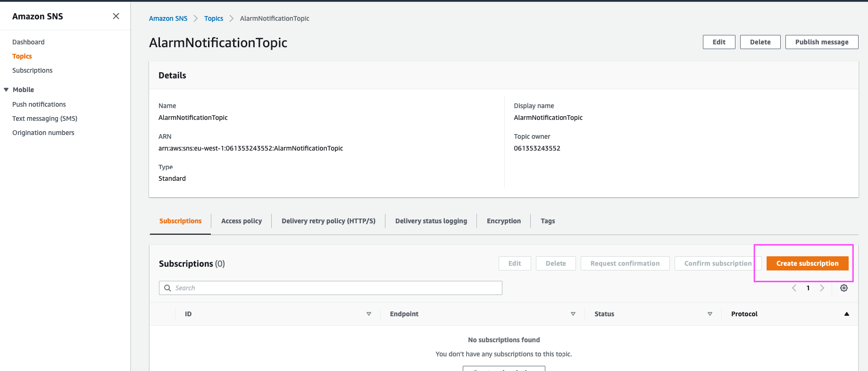Open Delivery retry policy (HTTP/S) tab
The image size is (868, 371).
coord(328,221)
